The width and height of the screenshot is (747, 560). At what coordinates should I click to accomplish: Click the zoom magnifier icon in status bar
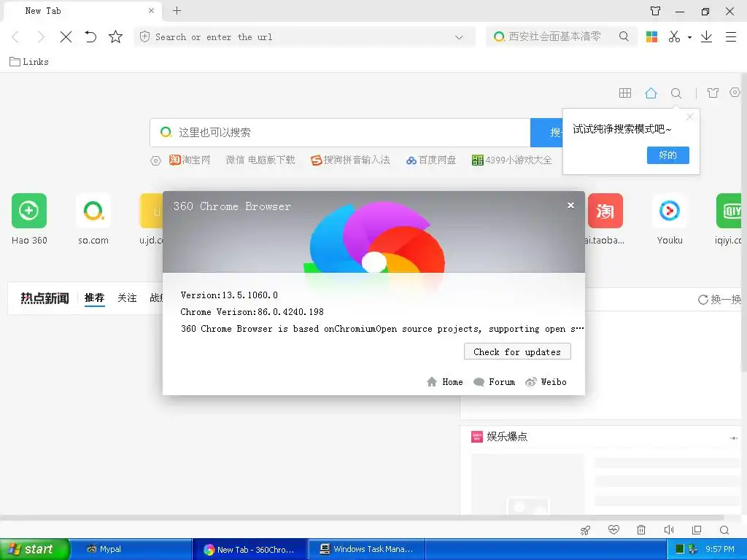[724, 530]
